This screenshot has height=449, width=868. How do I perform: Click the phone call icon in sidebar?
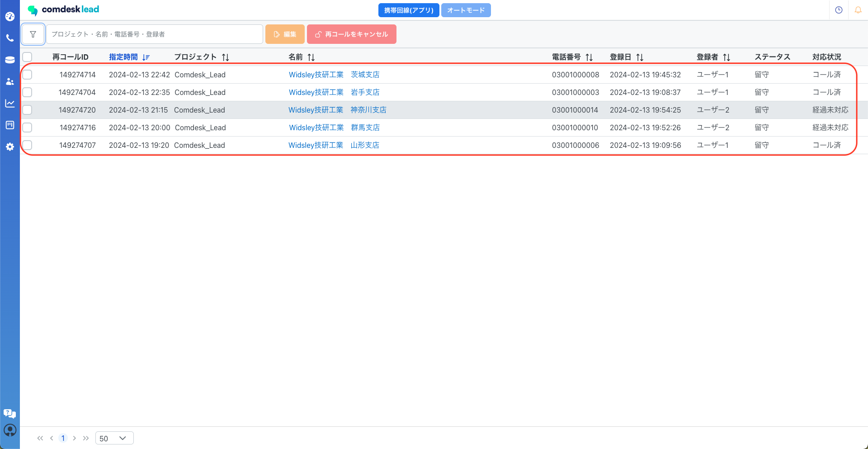pos(10,38)
